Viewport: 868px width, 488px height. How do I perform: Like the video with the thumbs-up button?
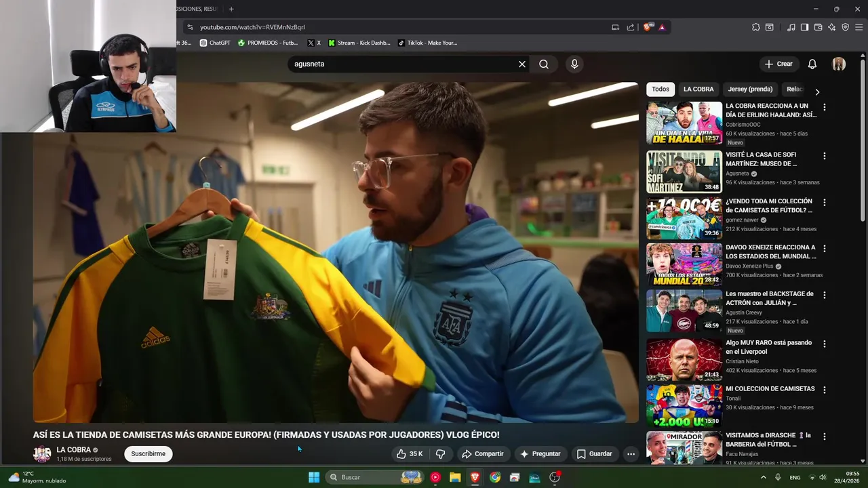pos(410,454)
